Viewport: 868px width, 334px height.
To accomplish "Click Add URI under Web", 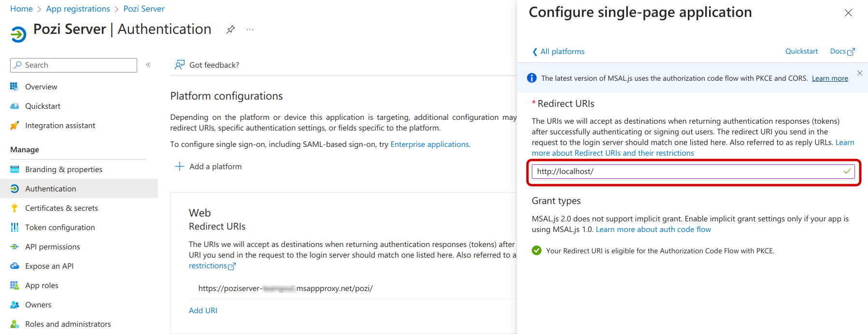I will [x=203, y=310].
